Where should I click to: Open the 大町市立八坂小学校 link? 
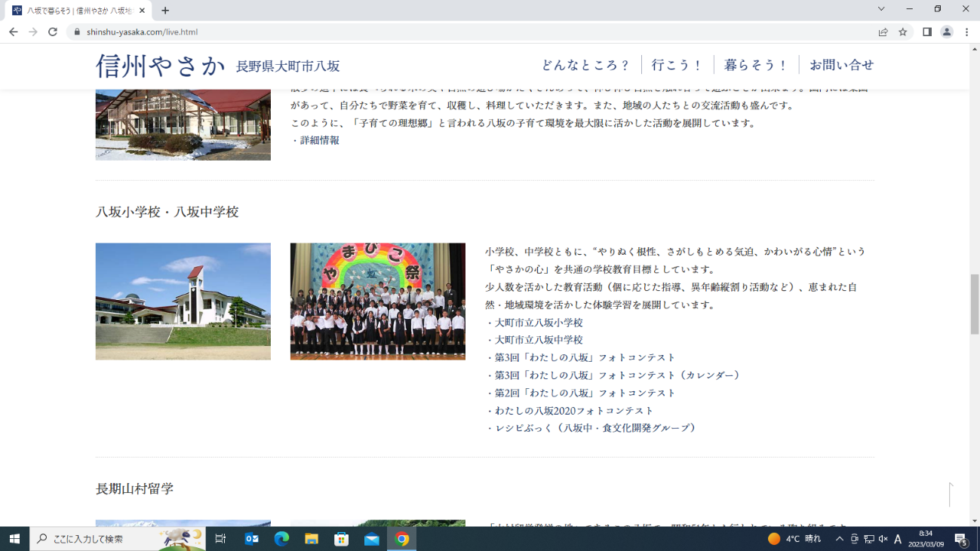click(539, 323)
